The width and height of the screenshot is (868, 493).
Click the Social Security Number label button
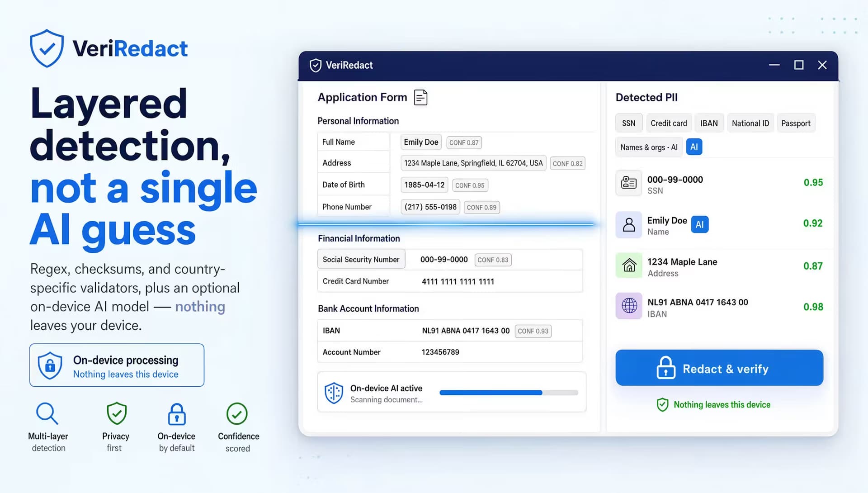click(361, 259)
